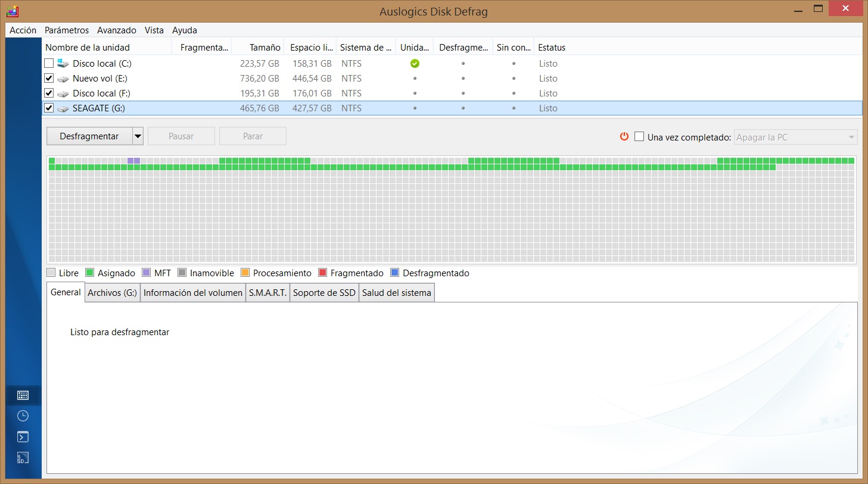Click the red power icon beside shutdown option
The image size is (868, 484).
tap(624, 136)
